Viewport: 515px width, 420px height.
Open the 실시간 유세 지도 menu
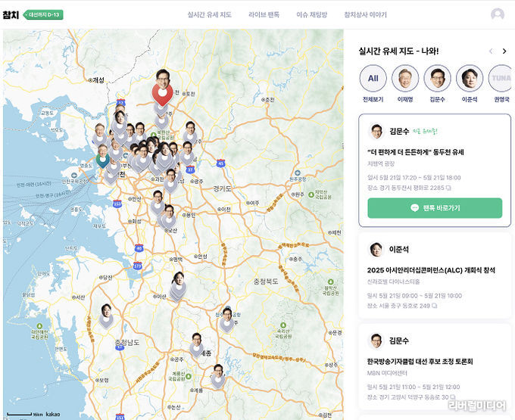click(x=210, y=15)
